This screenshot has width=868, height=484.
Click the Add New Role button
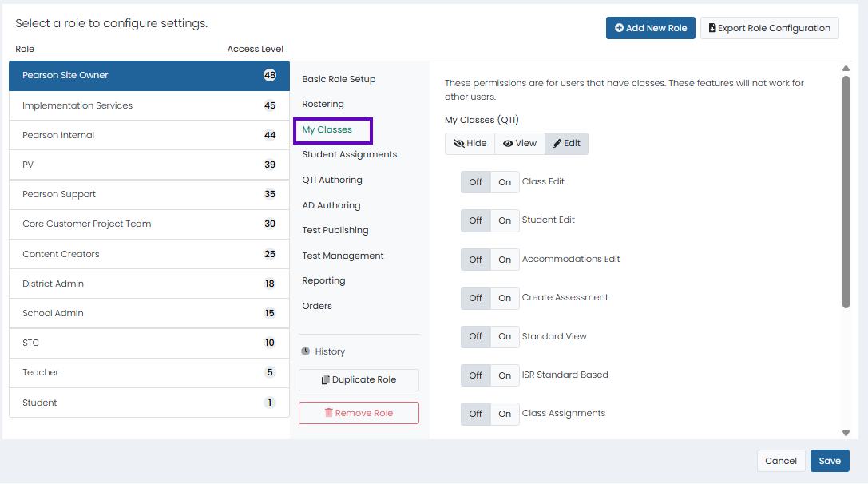click(x=651, y=28)
